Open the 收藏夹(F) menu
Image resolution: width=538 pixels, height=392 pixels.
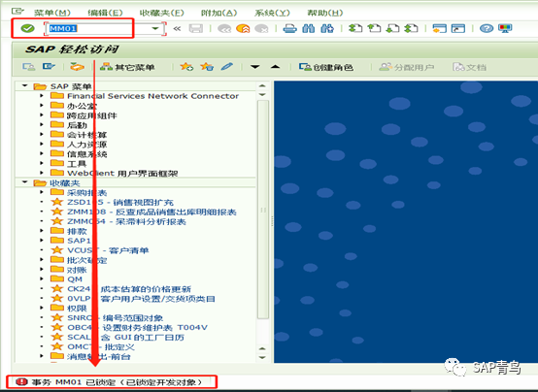(x=161, y=13)
